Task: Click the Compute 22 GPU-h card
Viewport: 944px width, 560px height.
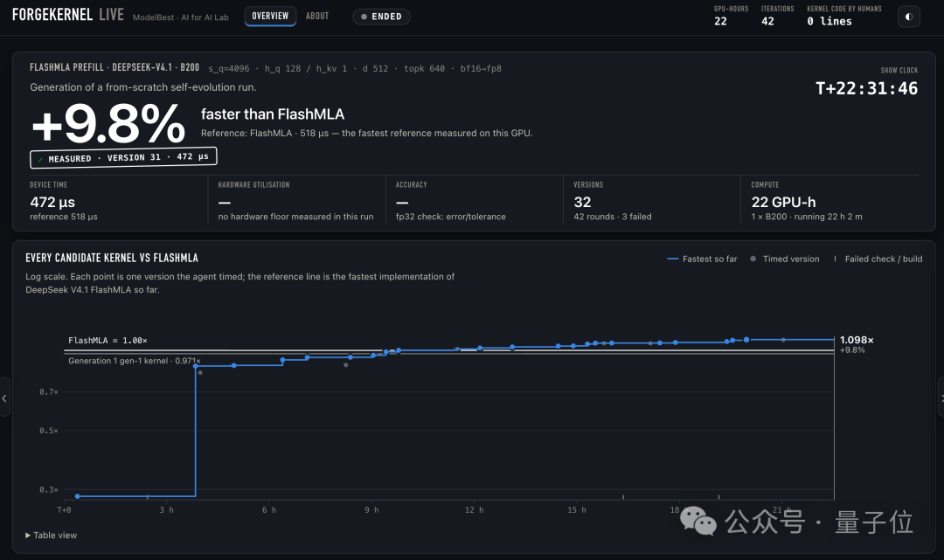Action: point(834,200)
